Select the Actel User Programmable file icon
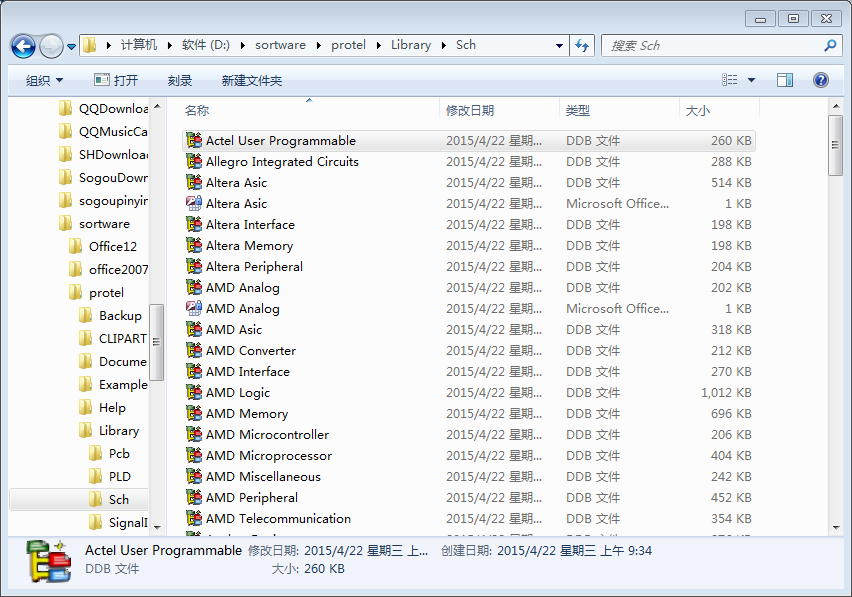Screen dimensions: 852x597 (194, 141)
